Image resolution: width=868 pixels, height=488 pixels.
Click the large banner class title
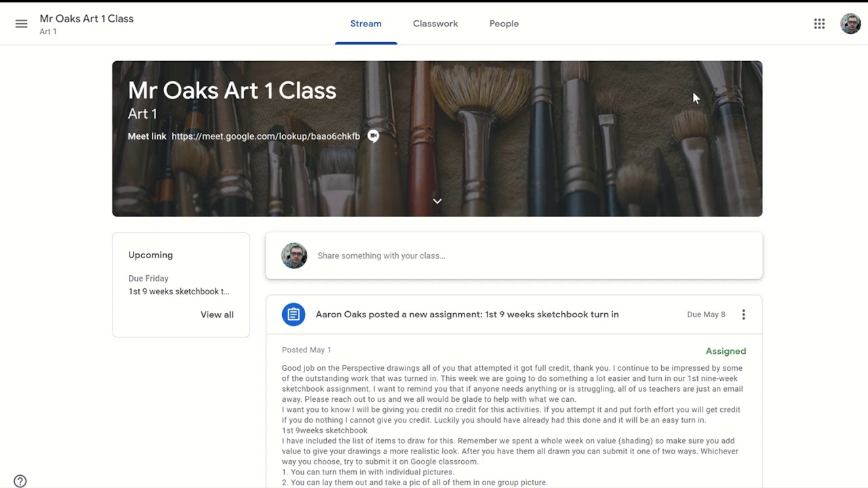coord(232,90)
